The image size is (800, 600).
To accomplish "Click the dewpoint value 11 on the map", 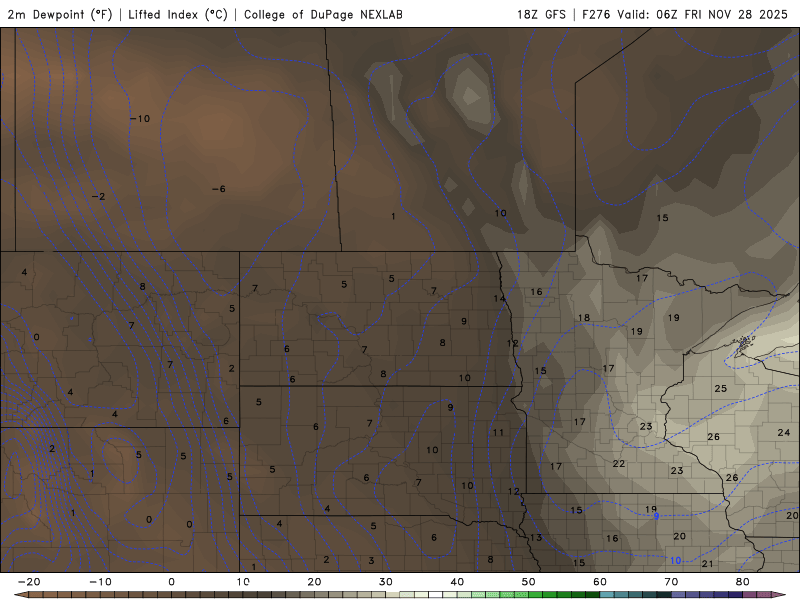I will [x=498, y=433].
